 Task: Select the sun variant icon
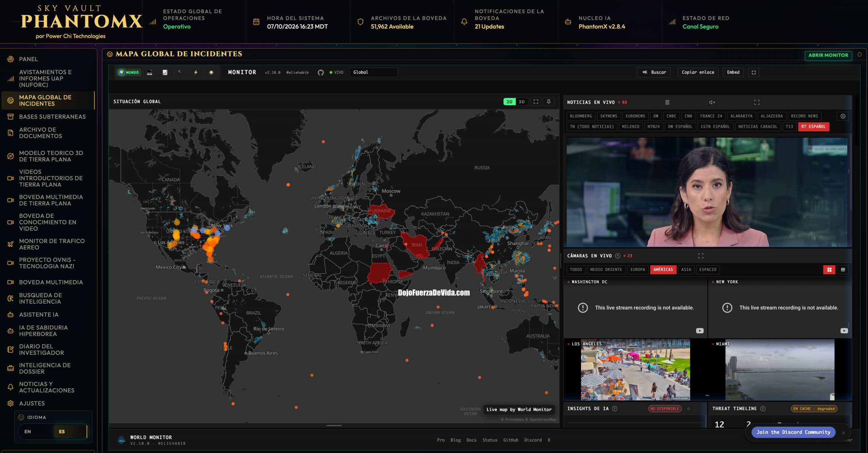point(211,73)
